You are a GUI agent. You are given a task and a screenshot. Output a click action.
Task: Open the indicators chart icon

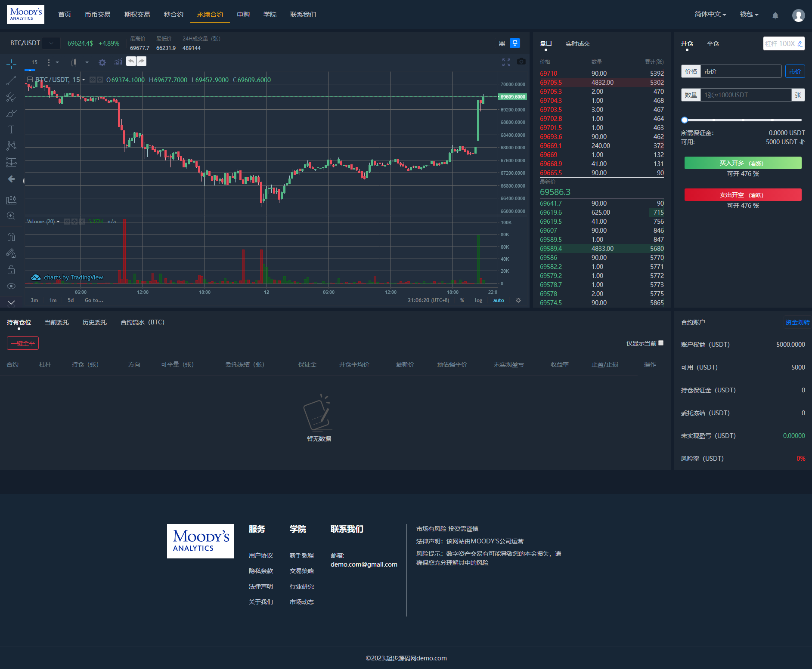(x=118, y=62)
